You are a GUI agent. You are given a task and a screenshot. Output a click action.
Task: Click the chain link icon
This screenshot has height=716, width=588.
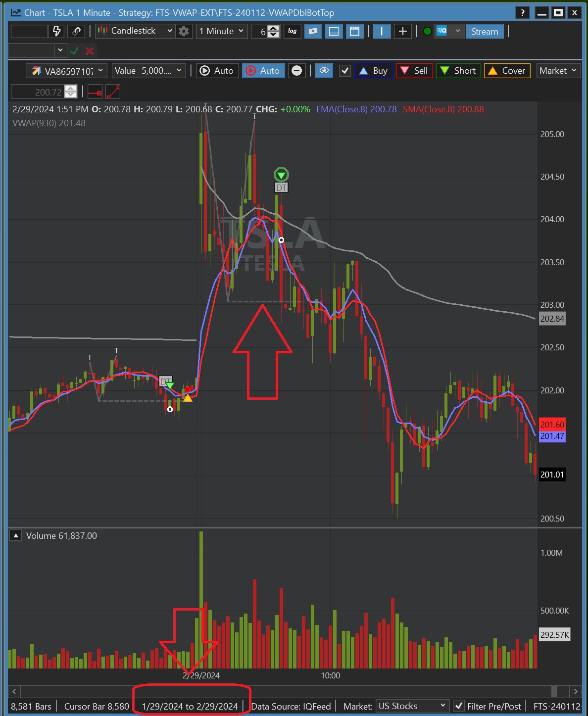(x=76, y=31)
